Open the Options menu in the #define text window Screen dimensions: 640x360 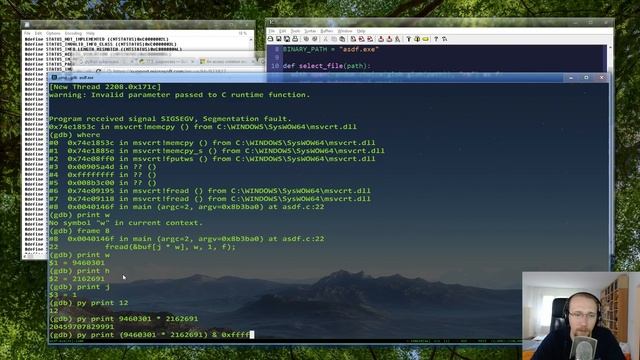pyautogui.click(x=53, y=33)
